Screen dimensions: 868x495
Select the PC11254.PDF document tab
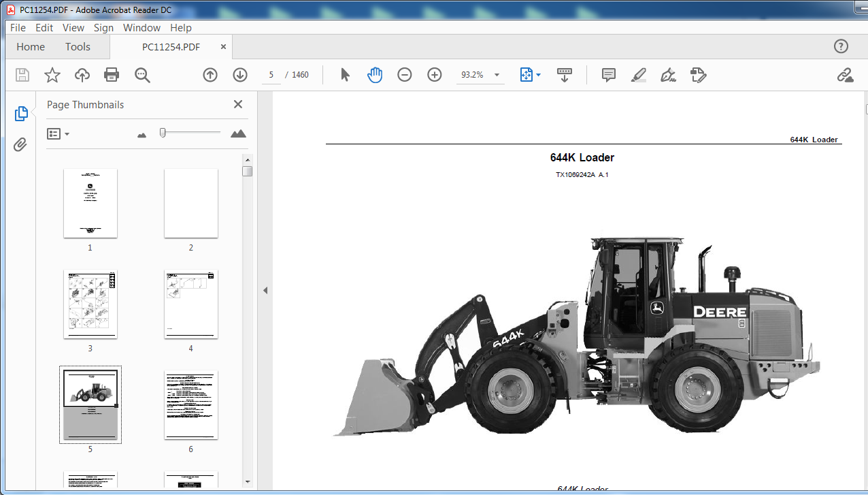tap(171, 47)
